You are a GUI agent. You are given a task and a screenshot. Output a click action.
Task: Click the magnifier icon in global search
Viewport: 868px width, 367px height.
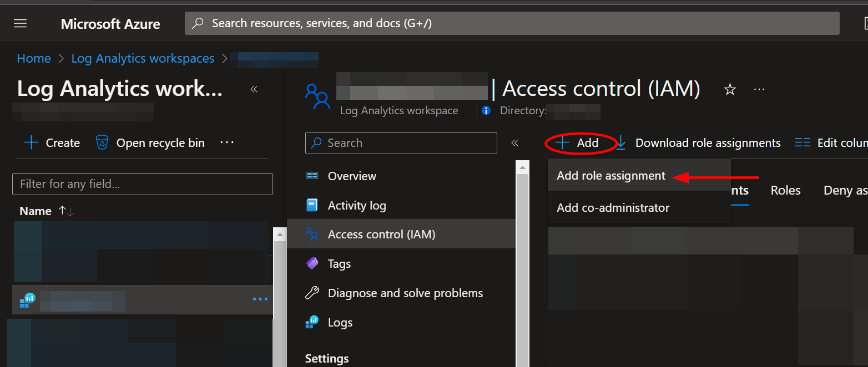[198, 23]
